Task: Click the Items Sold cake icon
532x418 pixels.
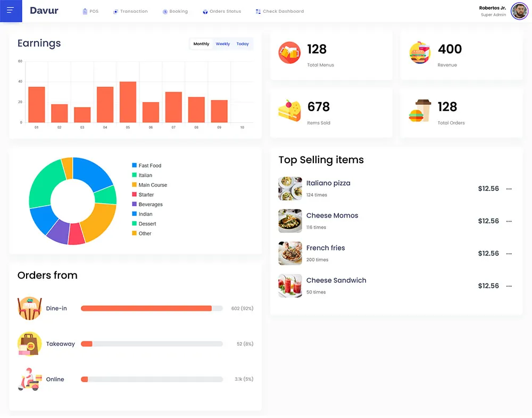Action: (289, 111)
